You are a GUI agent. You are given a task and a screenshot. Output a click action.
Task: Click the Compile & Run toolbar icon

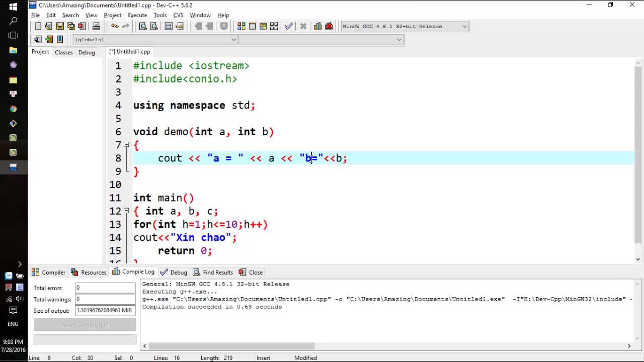coord(263,27)
